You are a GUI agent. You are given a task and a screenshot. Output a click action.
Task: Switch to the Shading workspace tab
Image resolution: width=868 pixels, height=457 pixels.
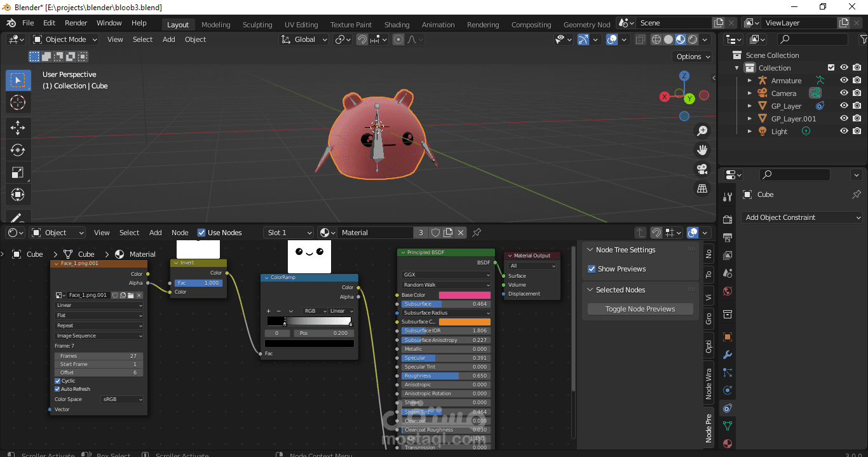click(x=397, y=25)
